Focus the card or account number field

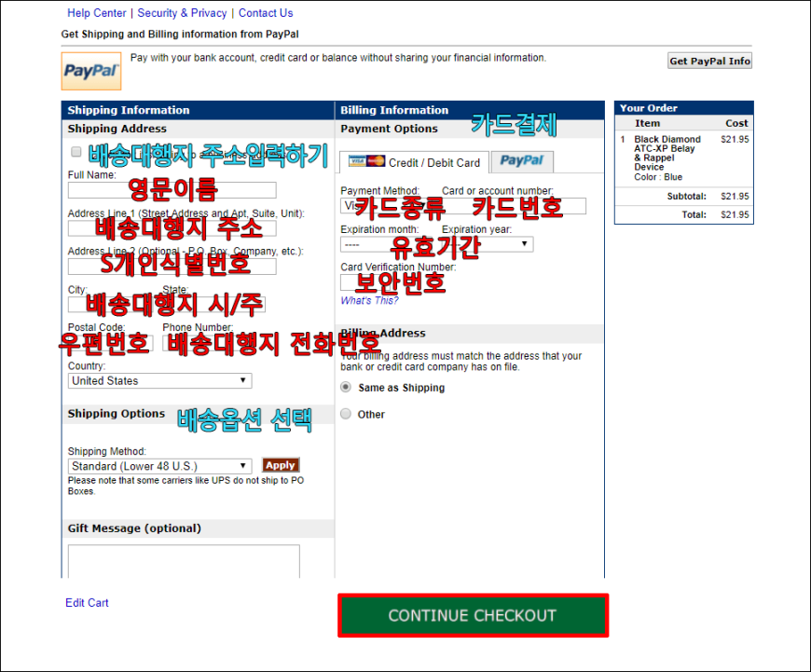tap(514, 206)
